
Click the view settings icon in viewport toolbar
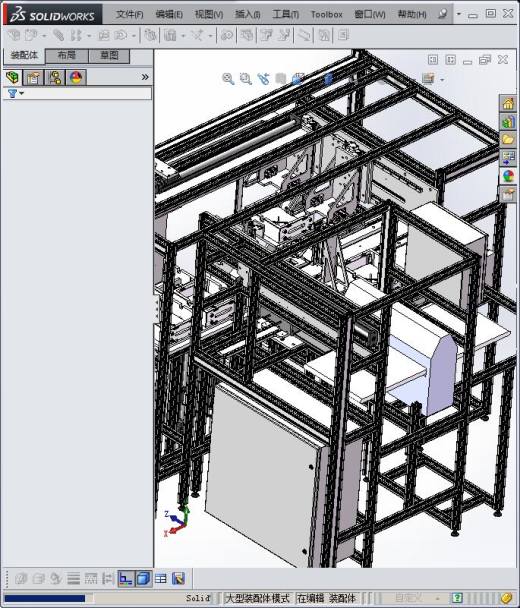[428, 78]
